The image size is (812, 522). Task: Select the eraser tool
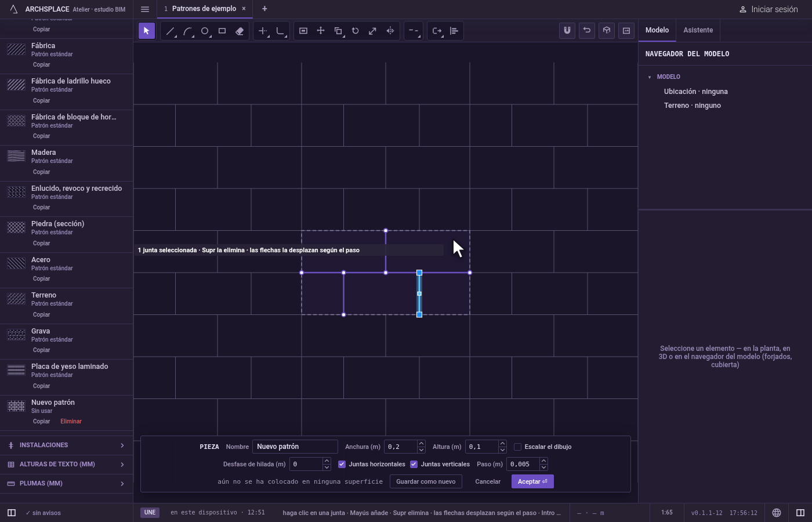click(x=240, y=31)
